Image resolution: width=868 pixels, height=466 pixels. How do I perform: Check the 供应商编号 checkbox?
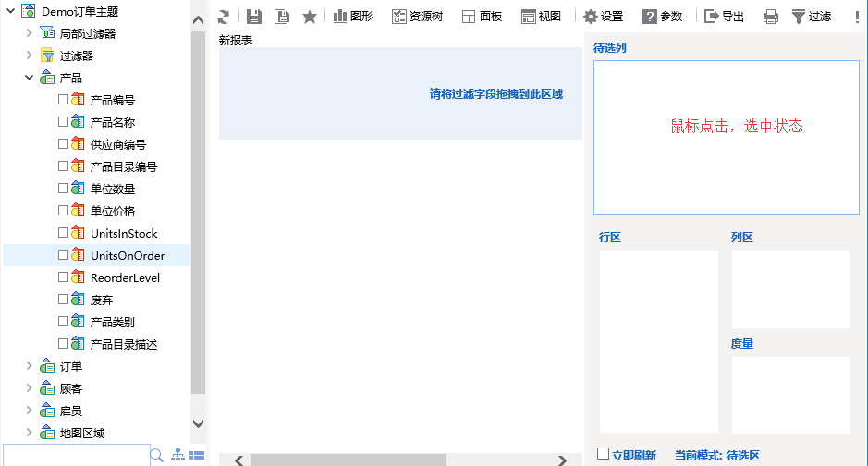(x=63, y=143)
